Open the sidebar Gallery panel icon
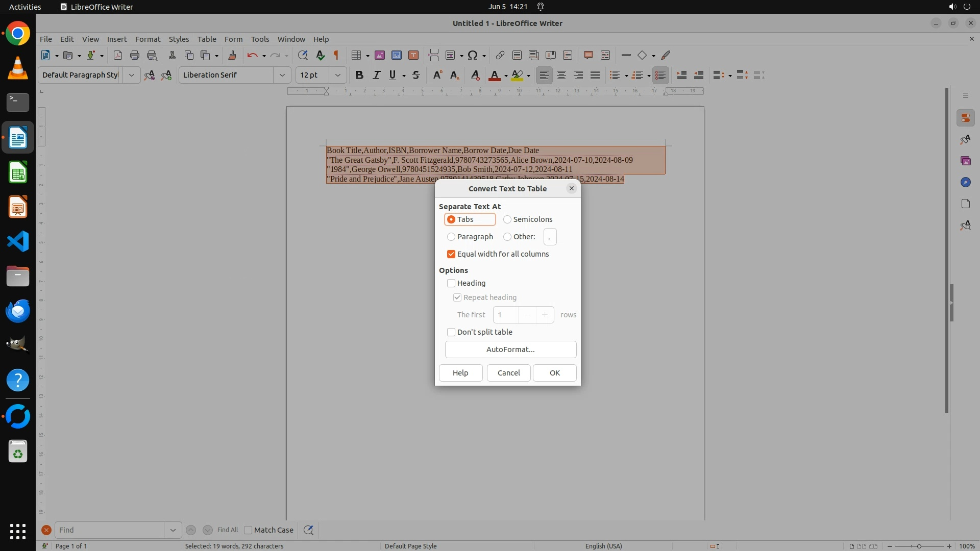The image size is (980, 551). 965,161
